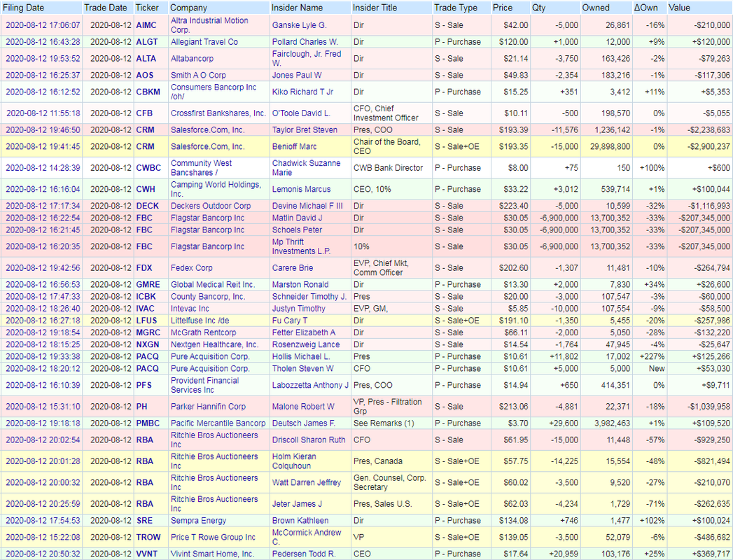733x560 pixels.
Task: Open the PMBC ticker link
Action: [148, 423]
